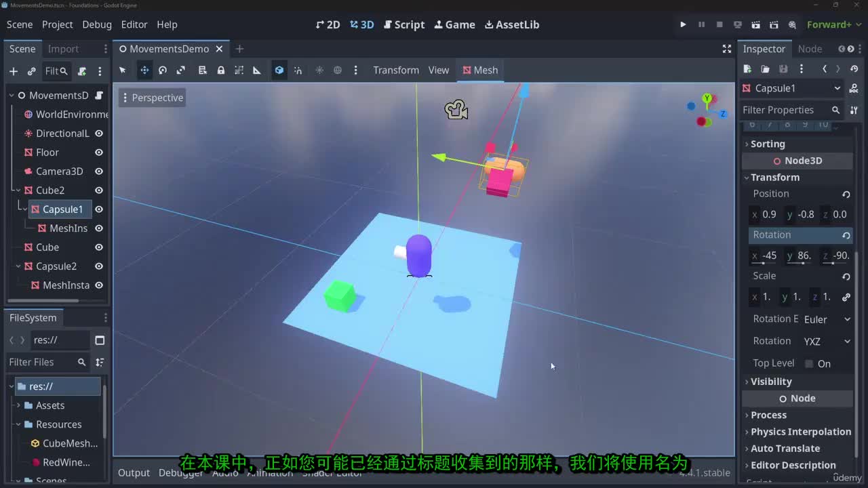Go to previous edited object arrow
The image size is (868, 488).
[x=825, y=69]
